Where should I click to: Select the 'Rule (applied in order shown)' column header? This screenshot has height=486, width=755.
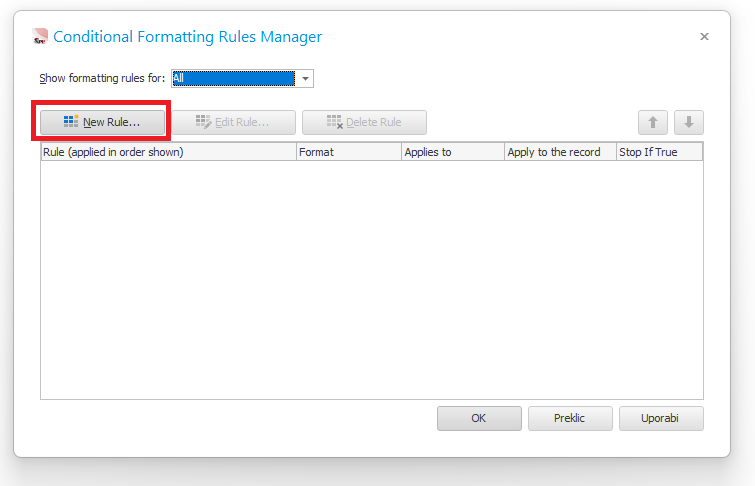[x=168, y=152]
